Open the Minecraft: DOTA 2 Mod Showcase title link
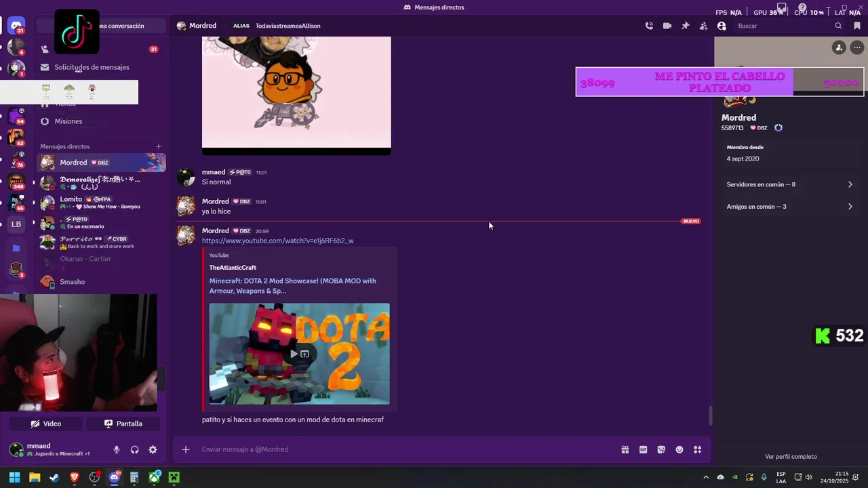The image size is (868, 488). point(292,285)
